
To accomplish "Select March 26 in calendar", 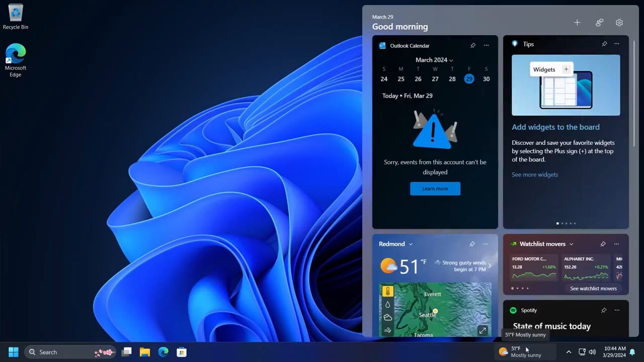I will click(x=418, y=79).
